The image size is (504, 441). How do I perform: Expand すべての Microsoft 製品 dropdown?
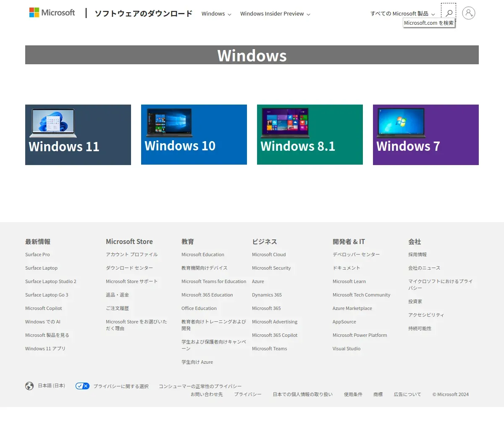[402, 14]
